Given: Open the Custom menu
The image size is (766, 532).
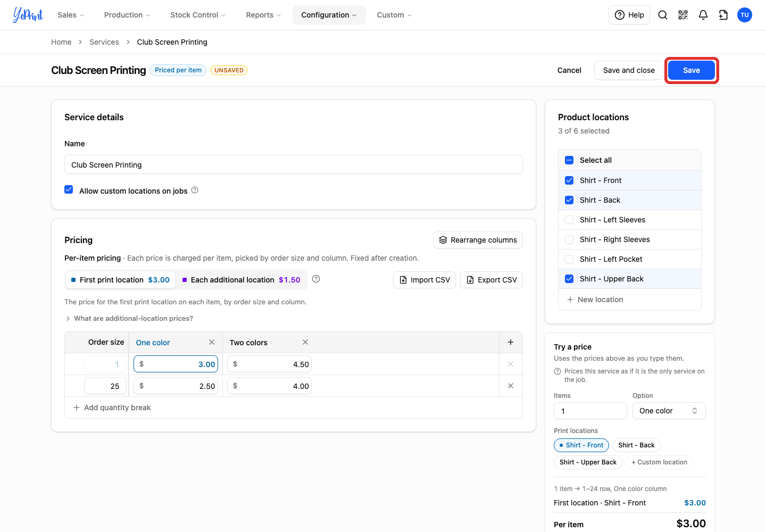Looking at the screenshot, I should coord(394,15).
